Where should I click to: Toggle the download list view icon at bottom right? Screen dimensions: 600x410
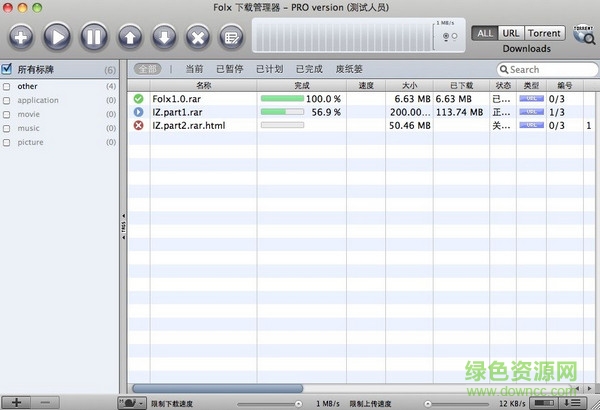tap(572, 403)
